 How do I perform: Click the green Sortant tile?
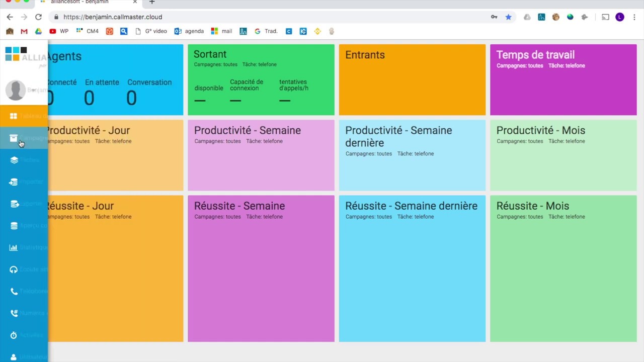point(261,79)
